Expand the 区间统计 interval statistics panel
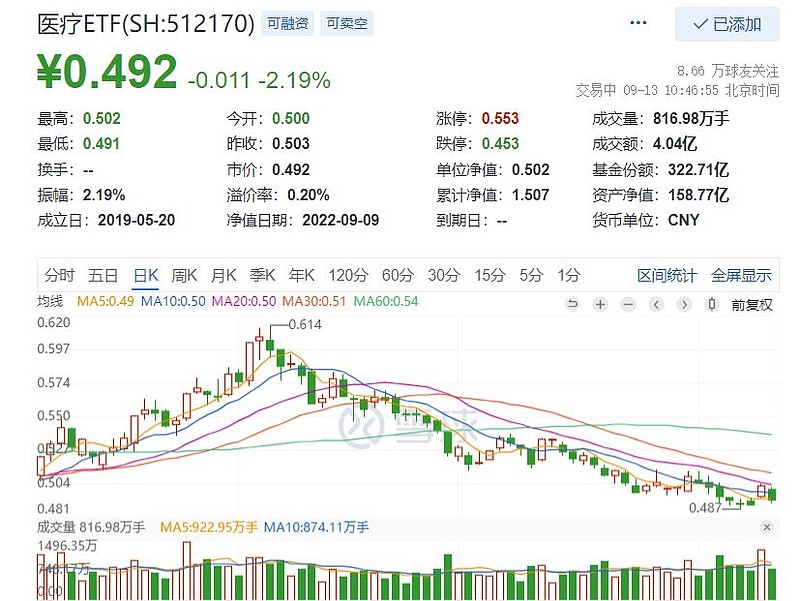 tap(669, 274)
